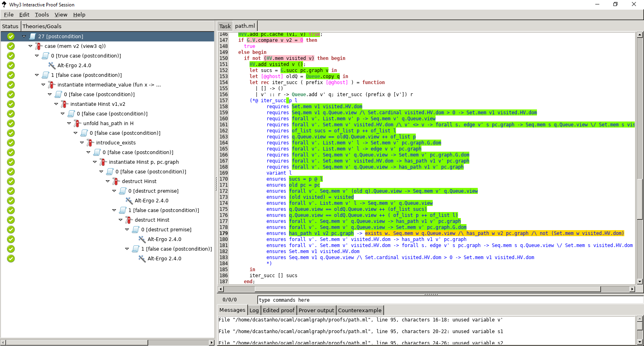644x346 pixels.
Task: Click green check status of 27 [postcondition] row
Action: tap(11, 36)
